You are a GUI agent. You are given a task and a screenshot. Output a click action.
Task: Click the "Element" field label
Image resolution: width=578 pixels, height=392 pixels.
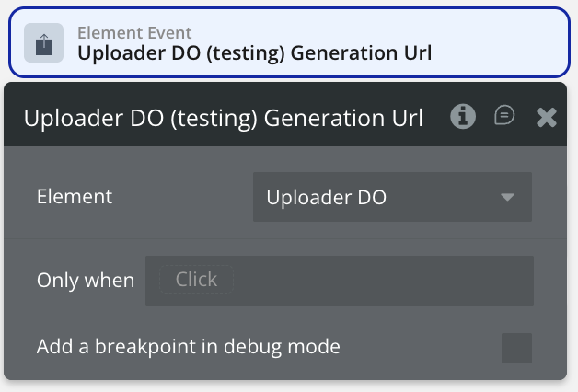[74, 197]
